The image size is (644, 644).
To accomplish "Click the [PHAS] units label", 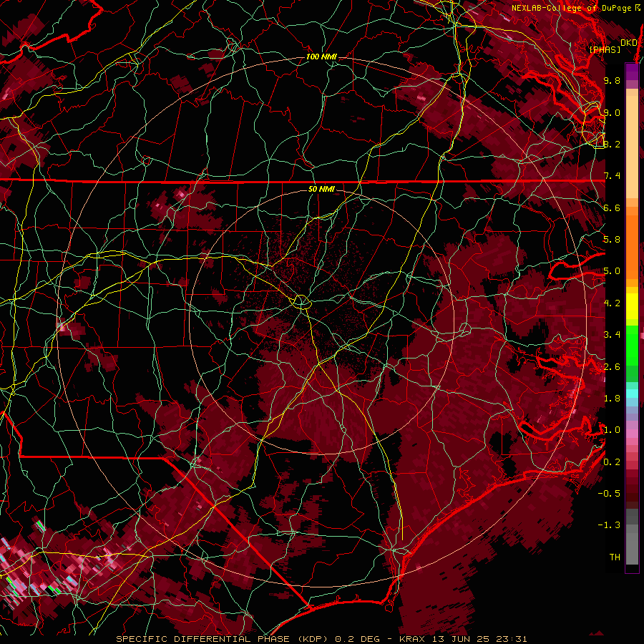I will (x=605, y=49).
